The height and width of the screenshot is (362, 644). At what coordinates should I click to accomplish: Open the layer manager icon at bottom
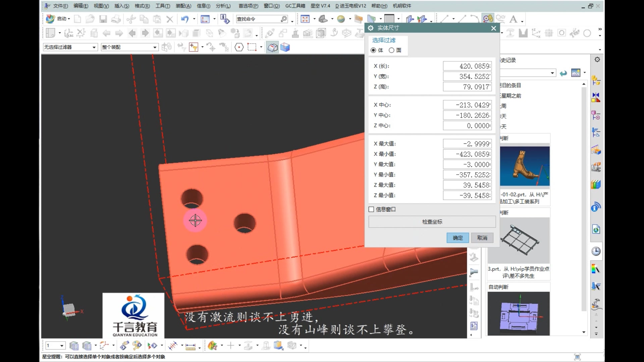point(74,346)
